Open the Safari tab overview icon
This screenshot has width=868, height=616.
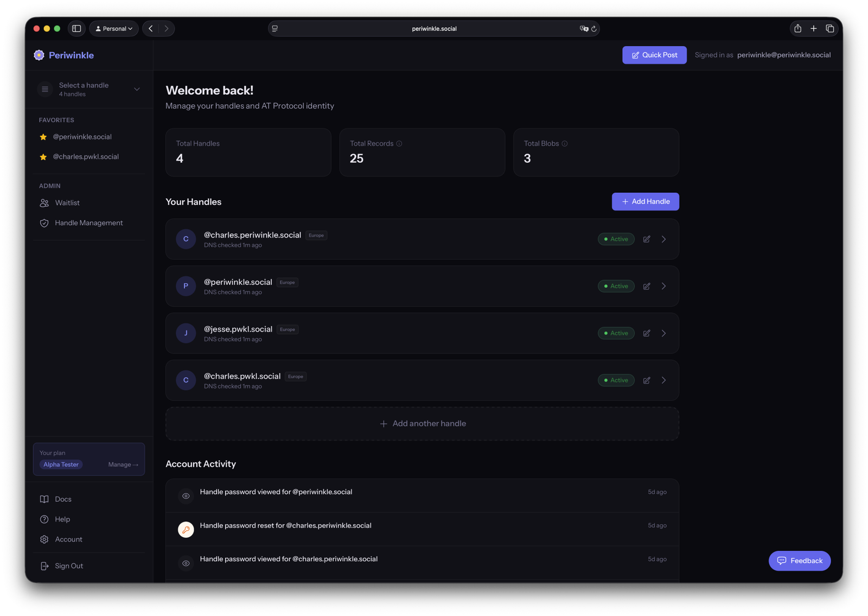click(829, 29)
